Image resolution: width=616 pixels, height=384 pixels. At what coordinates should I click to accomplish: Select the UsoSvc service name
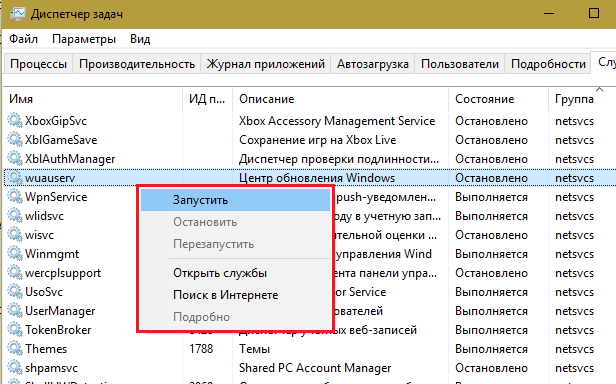click(x=44, y=292)
